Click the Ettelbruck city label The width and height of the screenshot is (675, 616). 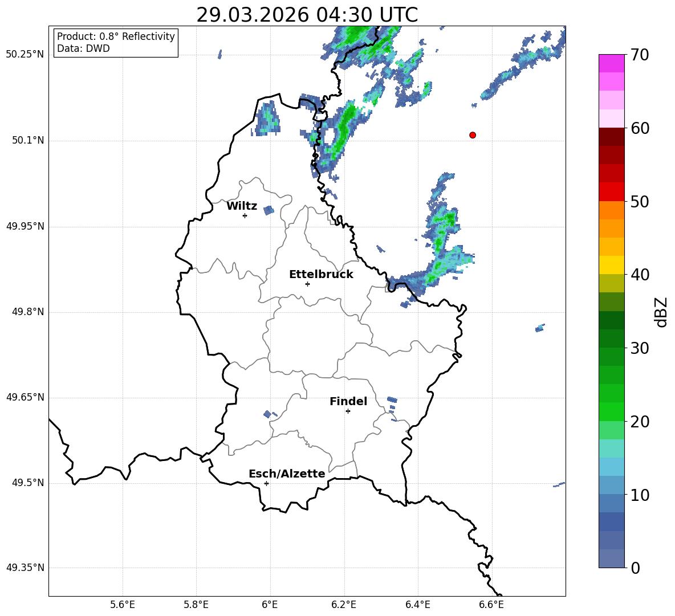[x=321, y=275]
